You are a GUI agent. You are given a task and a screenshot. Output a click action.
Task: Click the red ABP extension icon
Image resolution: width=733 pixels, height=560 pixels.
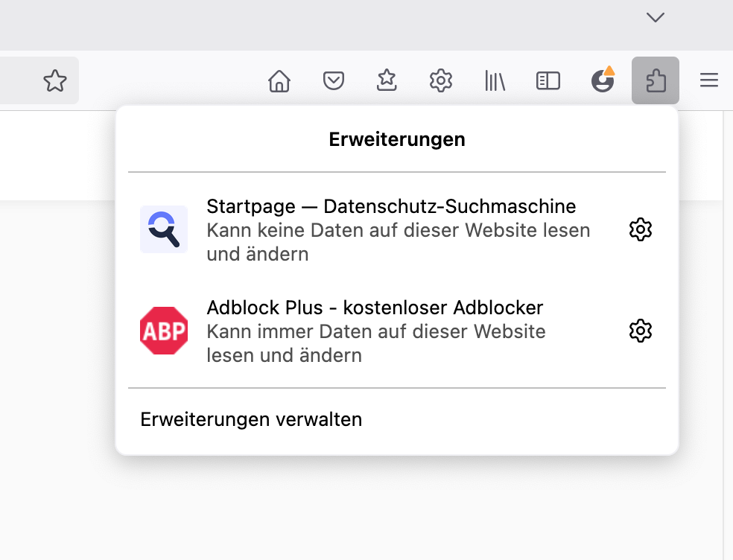[x=164, y=331]
